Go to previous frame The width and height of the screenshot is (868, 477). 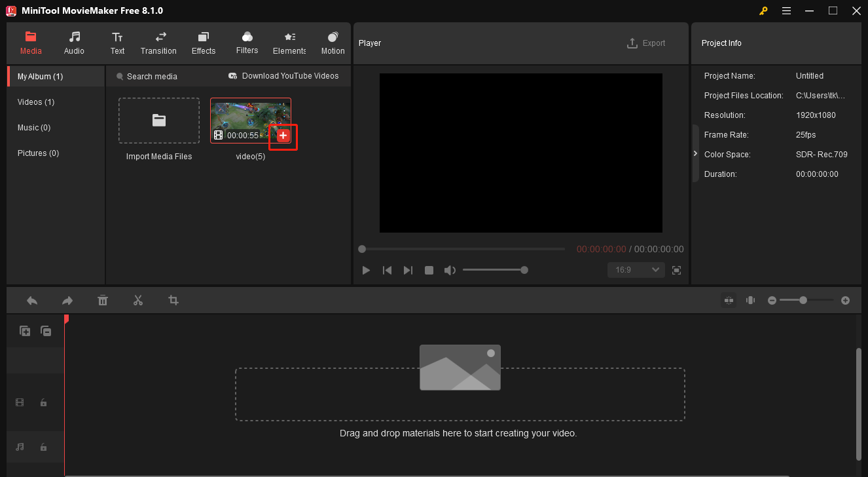(387, 270)
